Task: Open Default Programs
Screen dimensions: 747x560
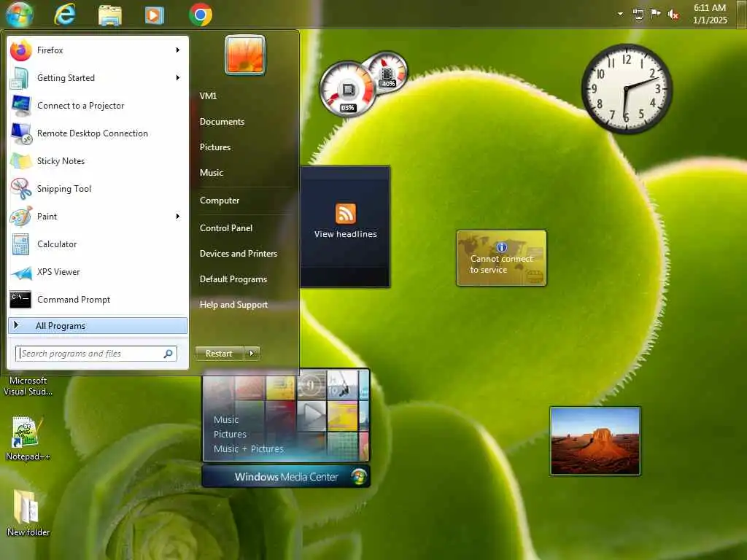Action: click(233, 279)
